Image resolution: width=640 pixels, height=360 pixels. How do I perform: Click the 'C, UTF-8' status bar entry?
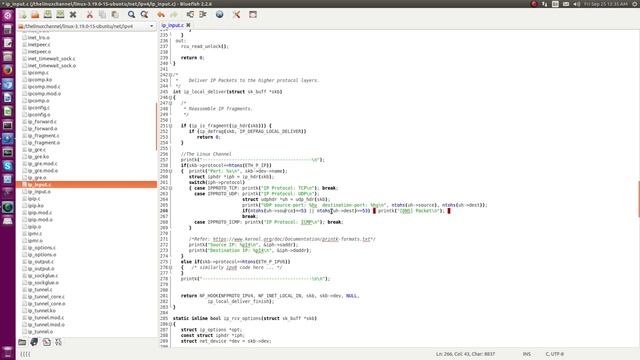(554, 354)
